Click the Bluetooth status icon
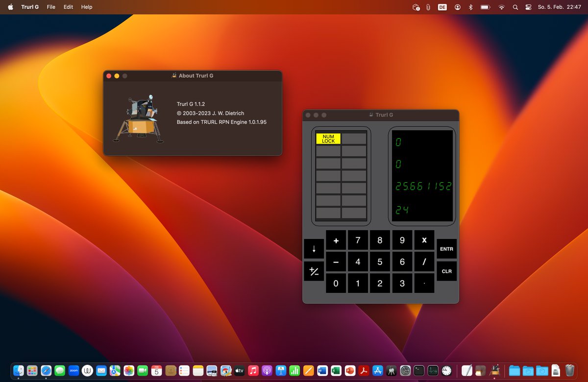This screenshot has height=382, width=588. [470, 7]
